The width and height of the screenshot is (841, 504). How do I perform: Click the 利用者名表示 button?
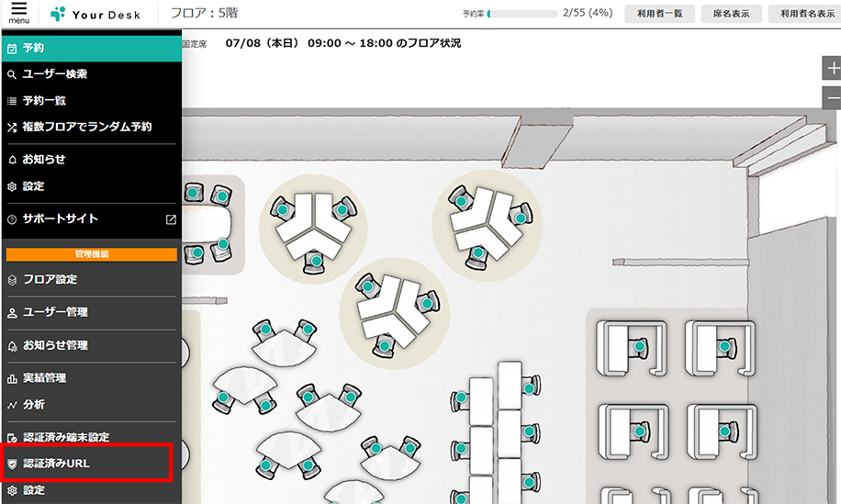click(x=805, y=14)
